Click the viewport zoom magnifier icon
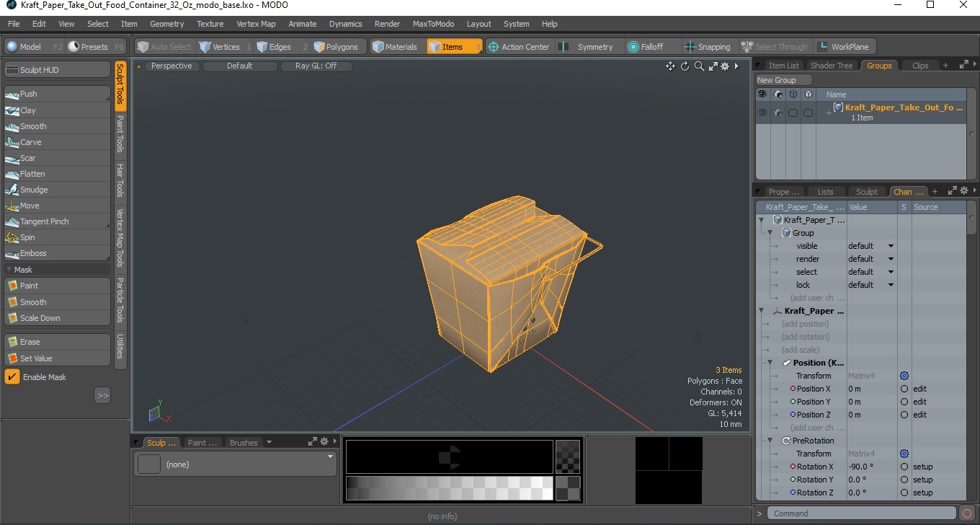This screenshot has height=525, width=980. pos(699,66)
